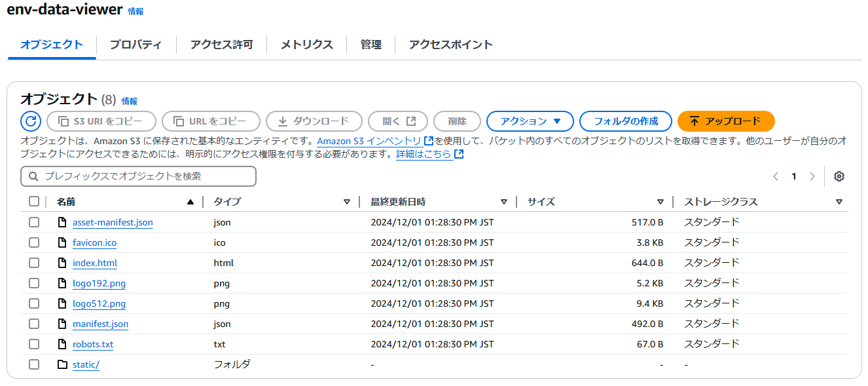Open logo512.png object link
Viewport: 868px width, 386px height.
tap(99, 303)
